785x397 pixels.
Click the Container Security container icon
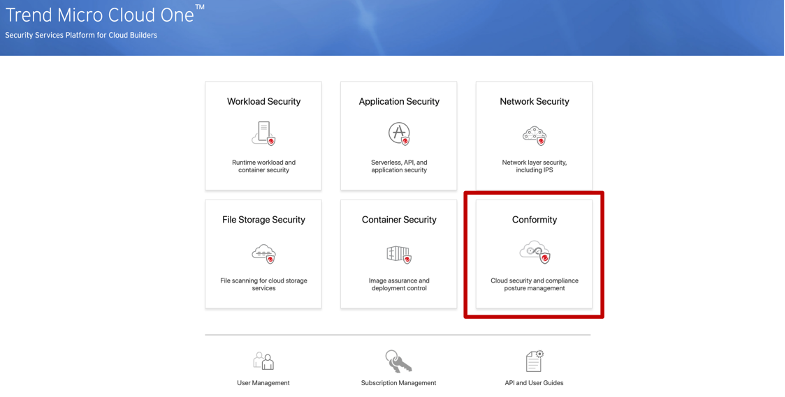(x=399, y=255)
